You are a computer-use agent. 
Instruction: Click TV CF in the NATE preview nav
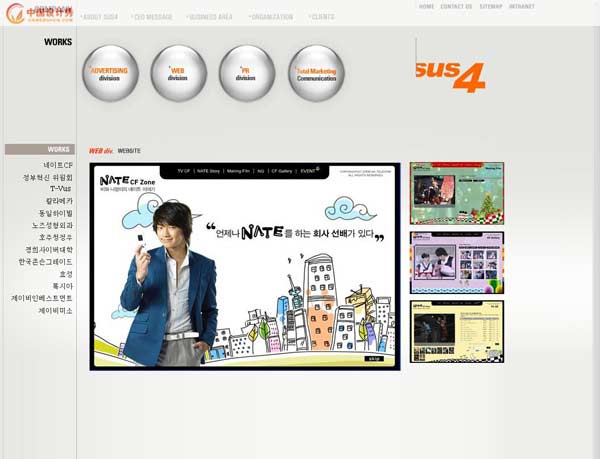(x=183, y=171)
